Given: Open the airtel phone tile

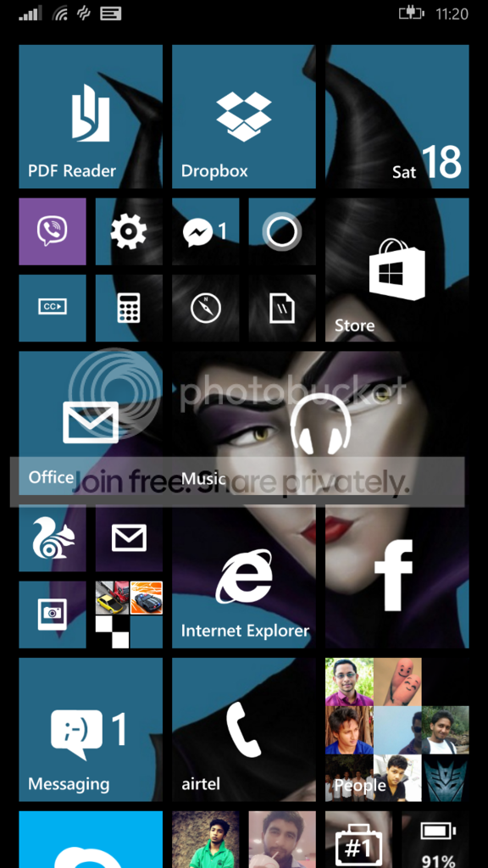Looking at the screenshot, I should click(x=244, y=729).
